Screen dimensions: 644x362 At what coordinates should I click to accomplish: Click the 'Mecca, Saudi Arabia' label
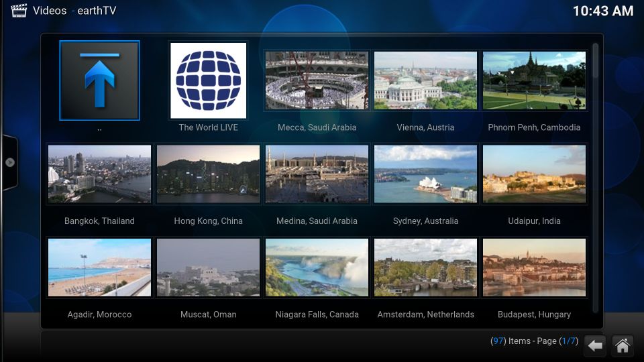pyautogui.click(x=317, y=127)
